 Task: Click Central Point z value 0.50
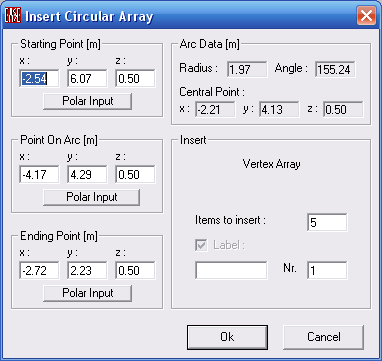[x=343, y=110]
